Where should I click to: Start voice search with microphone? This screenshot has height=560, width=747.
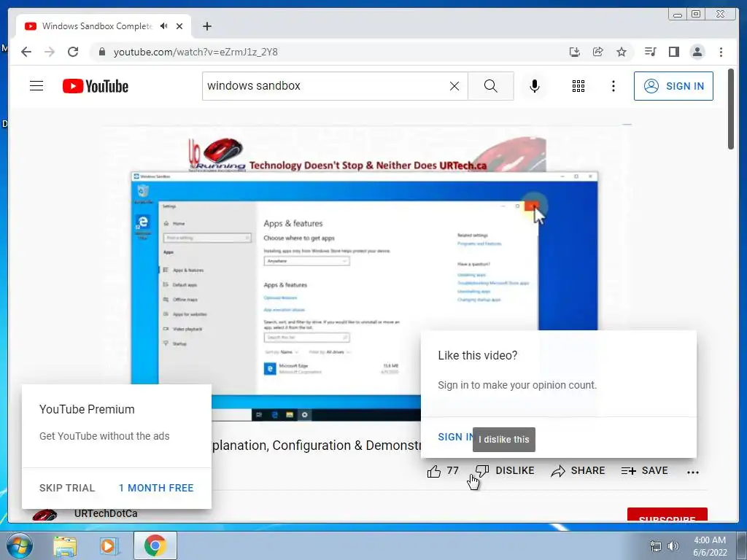coord(535,86)
